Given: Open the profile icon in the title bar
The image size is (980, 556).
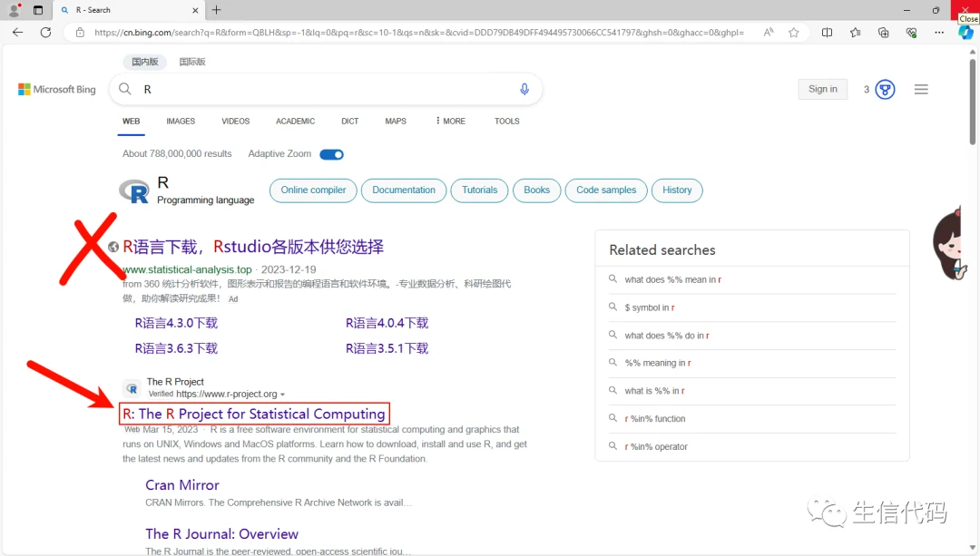Looking at the screenshot, I should (x=14, y=10).
